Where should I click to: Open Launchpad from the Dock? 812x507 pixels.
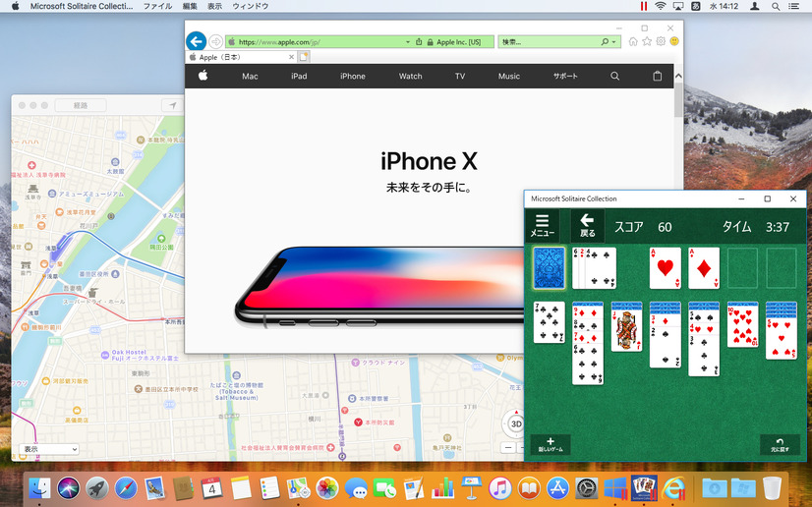click(x=97, y=488)
